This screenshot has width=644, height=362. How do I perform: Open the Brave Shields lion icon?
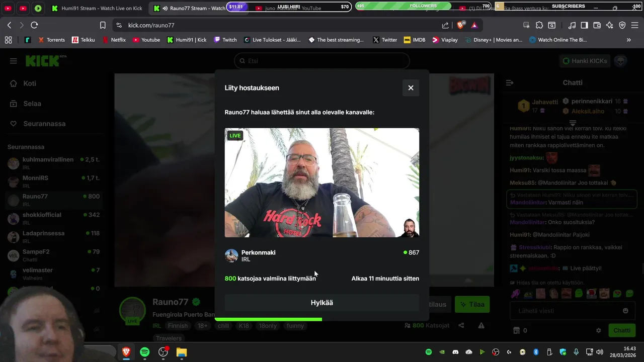click(x=460, y=25)
